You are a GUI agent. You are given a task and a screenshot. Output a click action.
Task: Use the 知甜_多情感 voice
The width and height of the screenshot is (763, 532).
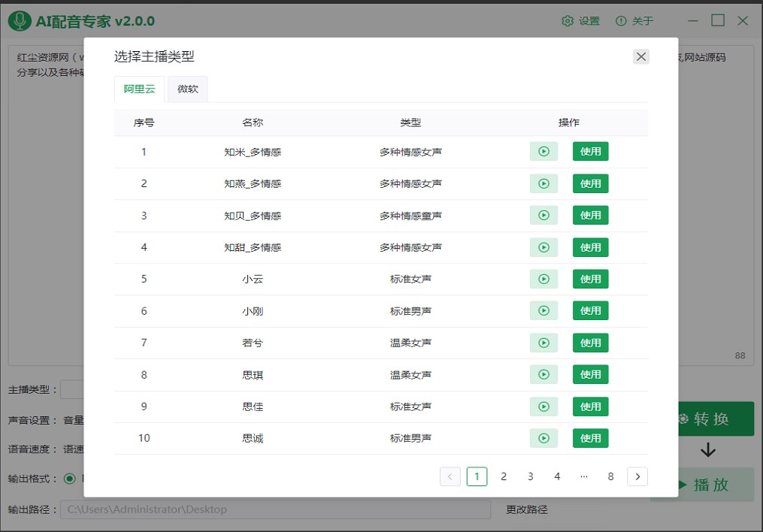tap(590, 247)
